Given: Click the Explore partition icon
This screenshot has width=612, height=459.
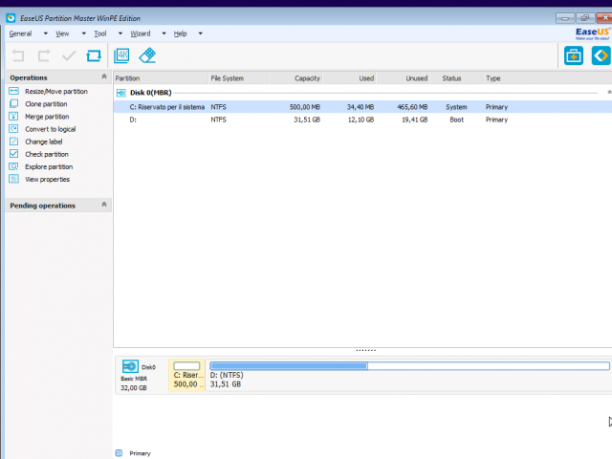Looking at the screenshot, I should (x=14, y=166).
